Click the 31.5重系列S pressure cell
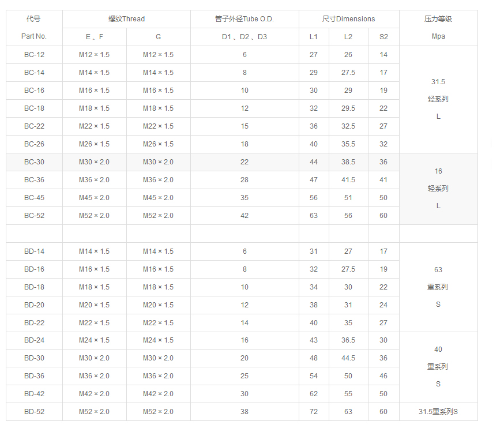Viewport: 504px width, 436px height. (x=438, y=412)
